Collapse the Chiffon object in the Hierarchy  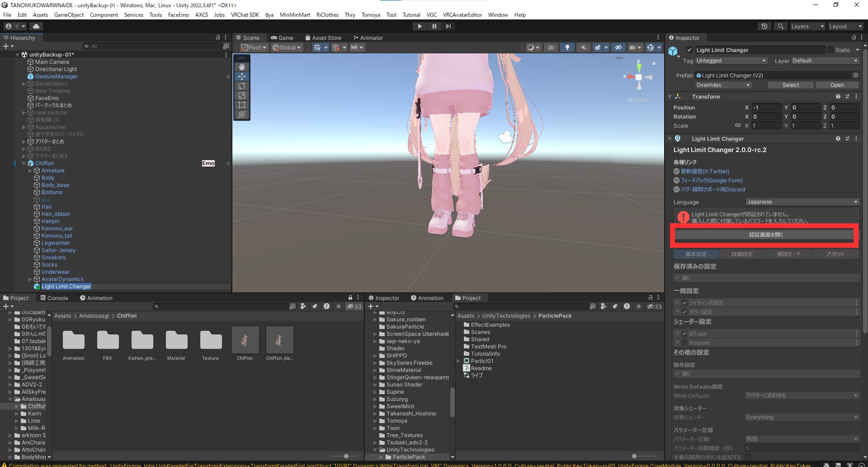[x=24, y=163]
